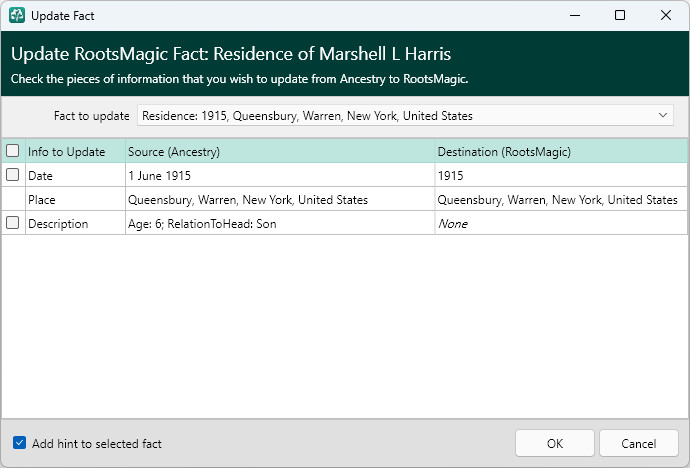Select the destination date cell '1915'
690x468 pixels.
pos(561,176)
